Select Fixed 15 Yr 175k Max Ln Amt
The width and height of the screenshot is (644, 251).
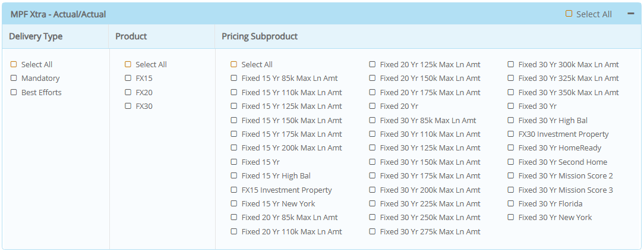(234, 134)
